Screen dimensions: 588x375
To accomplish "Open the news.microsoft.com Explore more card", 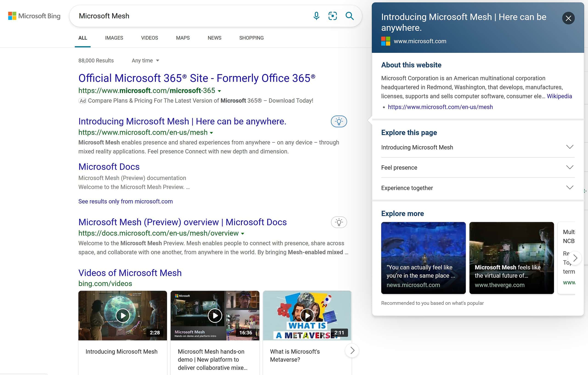I will click(x=423, y=258).
